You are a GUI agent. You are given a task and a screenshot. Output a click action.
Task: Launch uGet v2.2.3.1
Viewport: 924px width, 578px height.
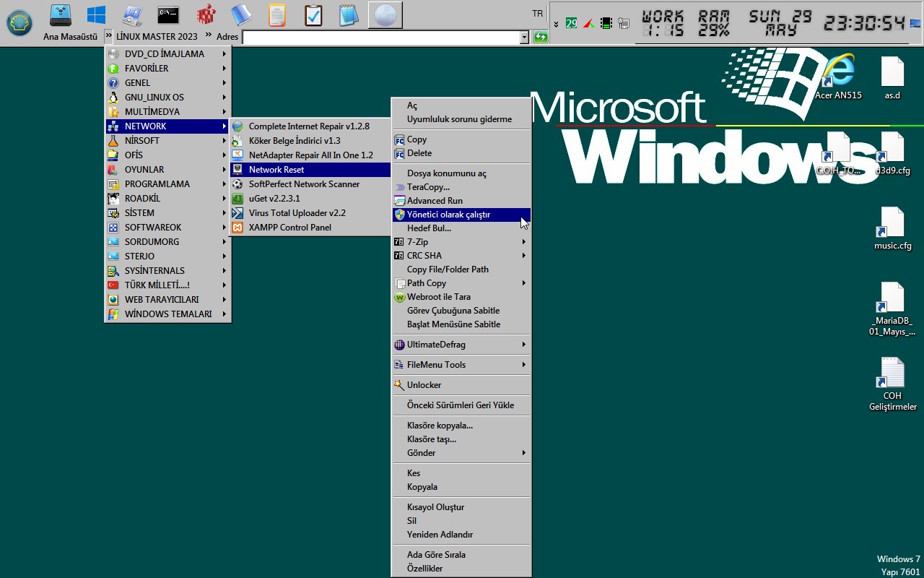[x=310, y=199]
